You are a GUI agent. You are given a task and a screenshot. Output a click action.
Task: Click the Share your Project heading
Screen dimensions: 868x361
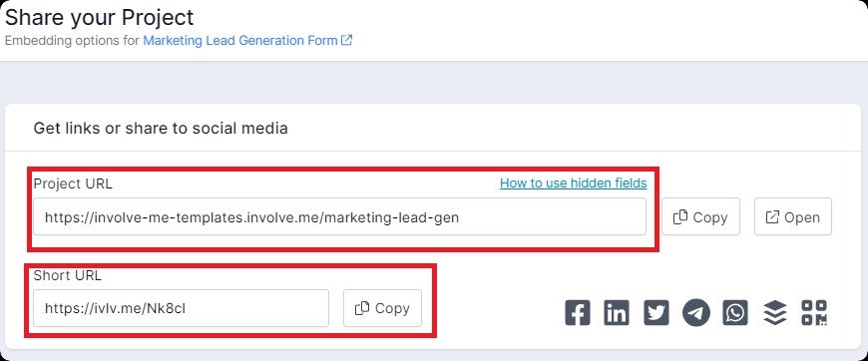point(100,17)
